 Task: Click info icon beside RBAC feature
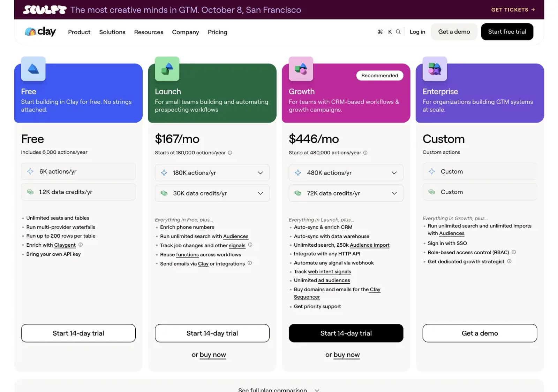(514, 252)
